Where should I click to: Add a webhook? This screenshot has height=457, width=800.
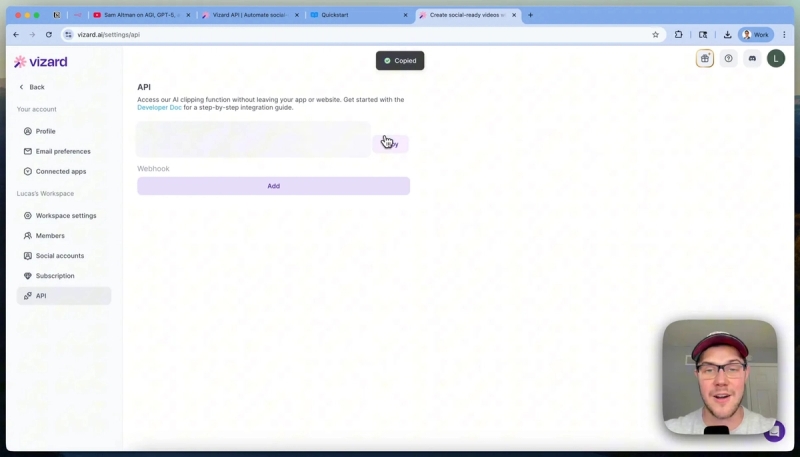pyautogui.click(x=273, y=186)
